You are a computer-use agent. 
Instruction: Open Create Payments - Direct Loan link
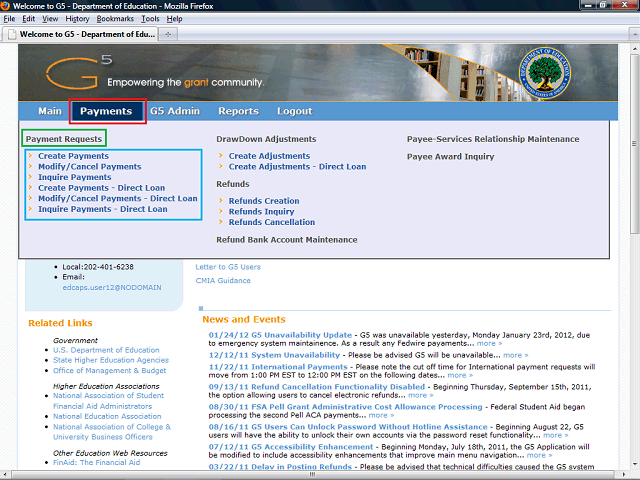click(x=102, y=188)
